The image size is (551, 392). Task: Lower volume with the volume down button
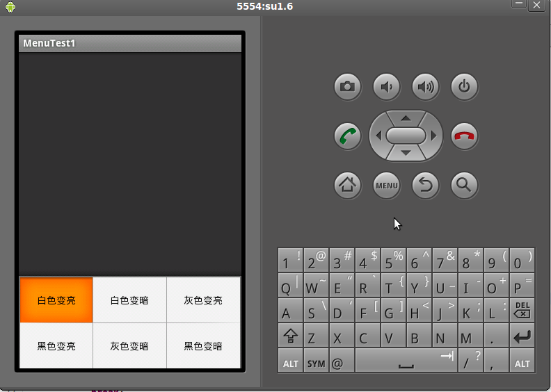tap(387, 86)
